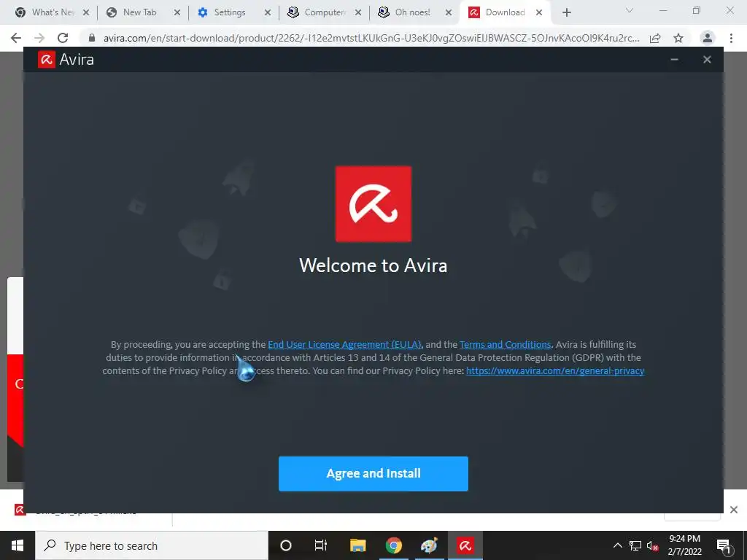Open a new browser tab with plus
The width and height of the screenshot is (747, 560).
coord(566,13)
